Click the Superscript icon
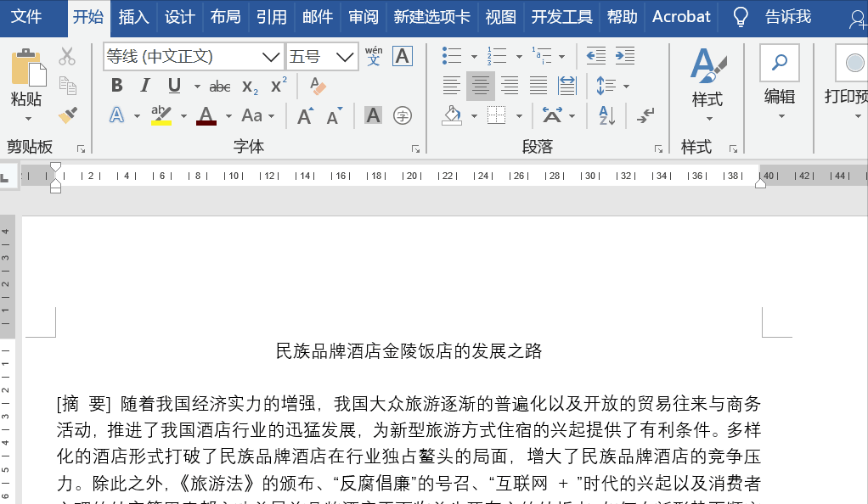This screenshot has width=868, height=504. (276, 85)
